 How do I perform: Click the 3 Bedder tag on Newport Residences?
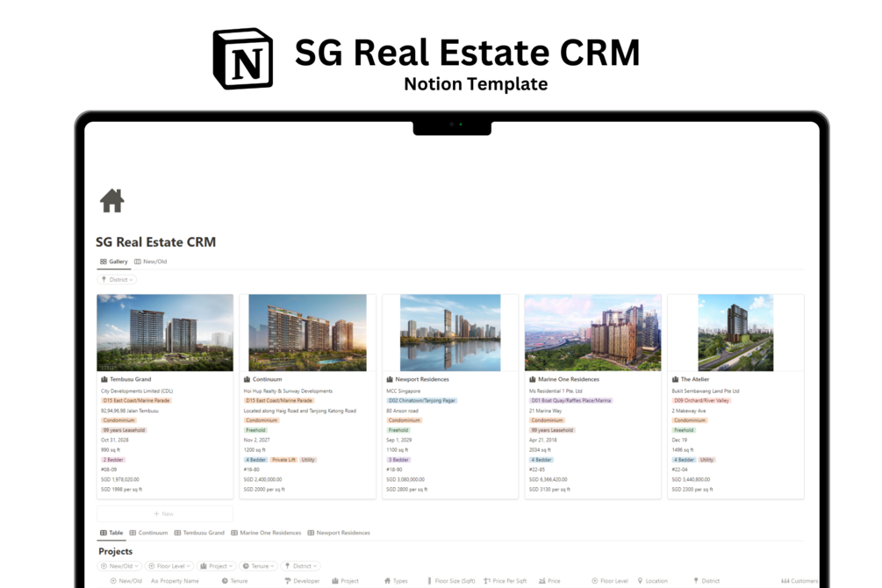click(x=398, y=460)
